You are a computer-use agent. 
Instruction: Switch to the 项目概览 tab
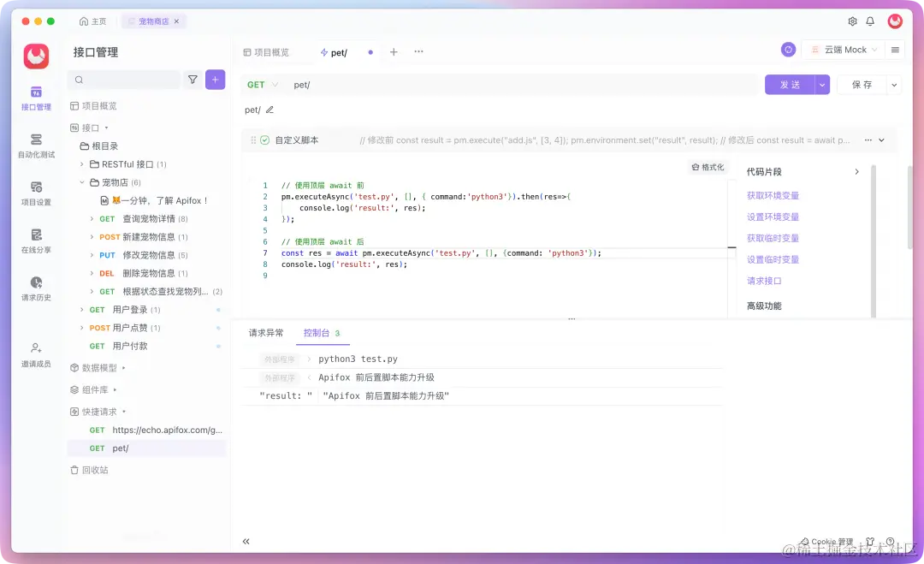[x=266, y=52]
